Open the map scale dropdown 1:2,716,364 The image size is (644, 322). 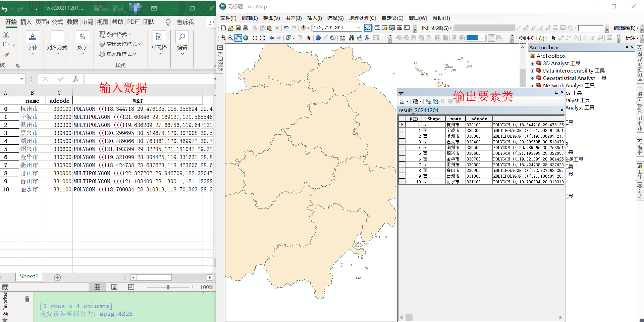click(x=358, y=28)
